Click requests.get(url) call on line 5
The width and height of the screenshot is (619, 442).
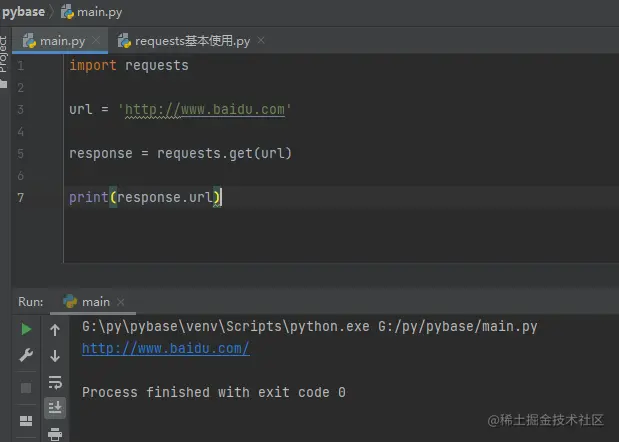point(224,153)
